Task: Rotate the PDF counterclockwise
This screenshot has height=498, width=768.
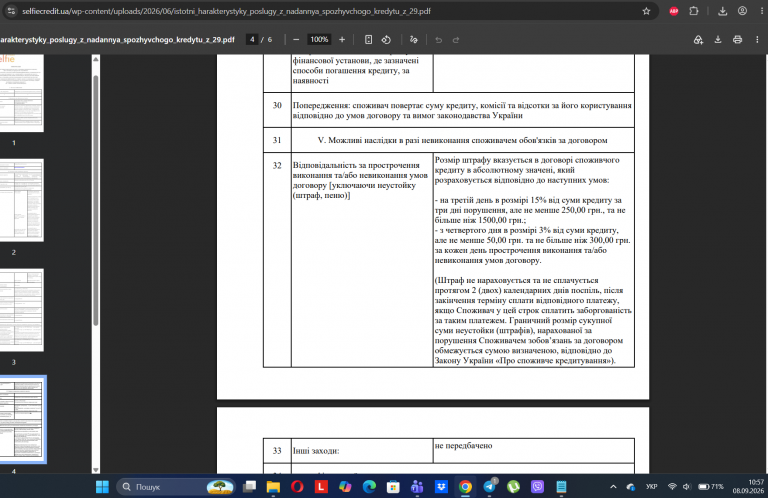Action: (x=386, y=40)
